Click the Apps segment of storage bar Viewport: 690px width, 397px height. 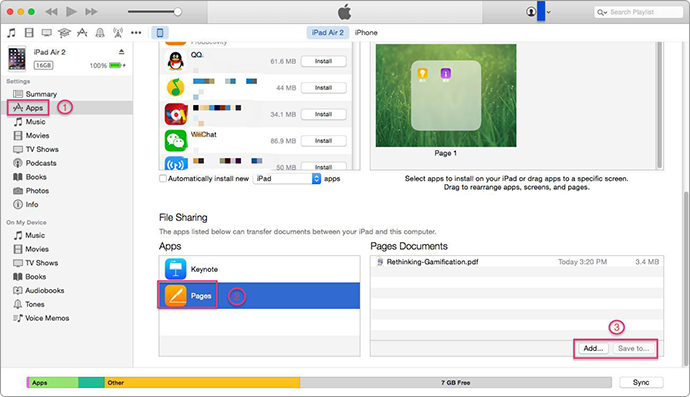(54, 383)
